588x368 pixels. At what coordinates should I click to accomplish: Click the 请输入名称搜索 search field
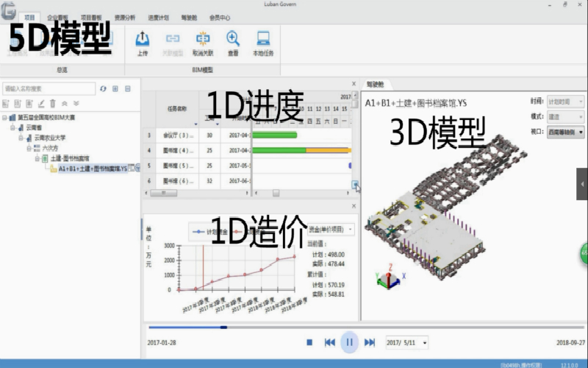[x=49, y=88]
